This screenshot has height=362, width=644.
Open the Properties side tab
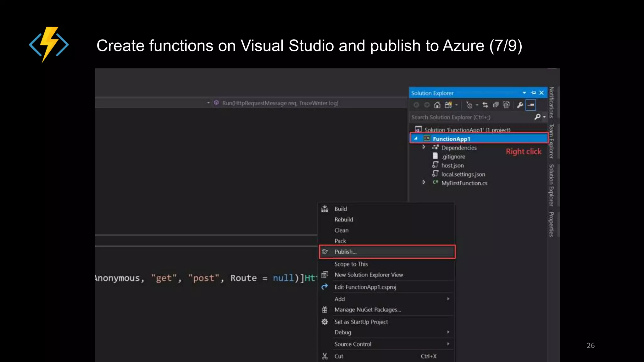pyautogui.click(x=551, y=224)
